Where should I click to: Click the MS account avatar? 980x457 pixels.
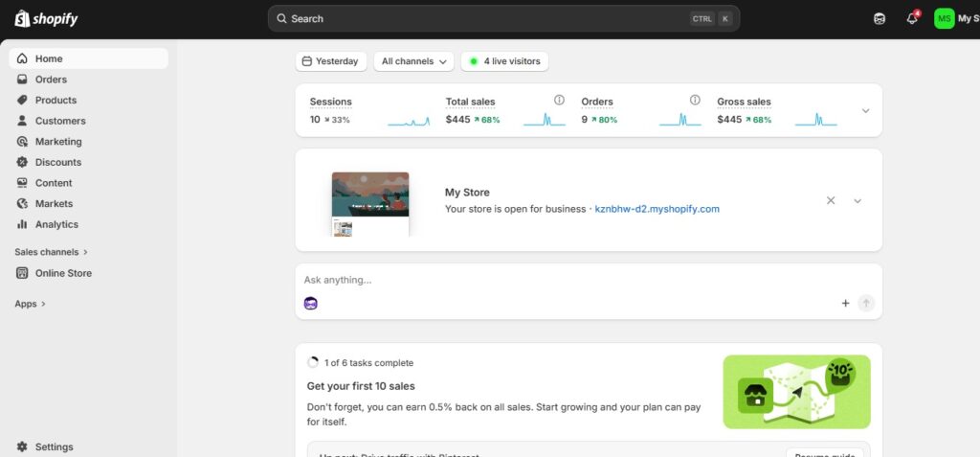944,19
